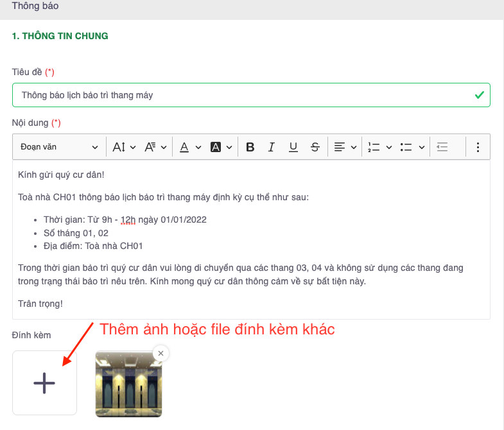Toggle bold formatting in the editor

pos(250,147)
